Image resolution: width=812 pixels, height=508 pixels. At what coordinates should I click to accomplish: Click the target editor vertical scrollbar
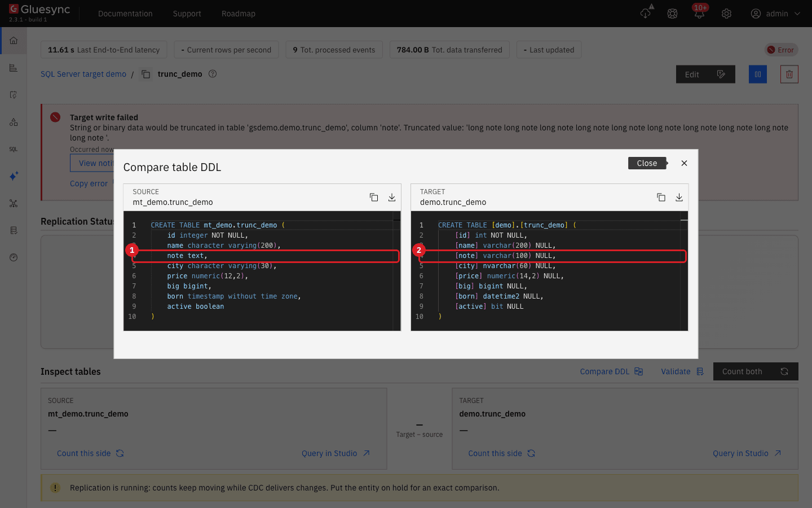point(684,271)
